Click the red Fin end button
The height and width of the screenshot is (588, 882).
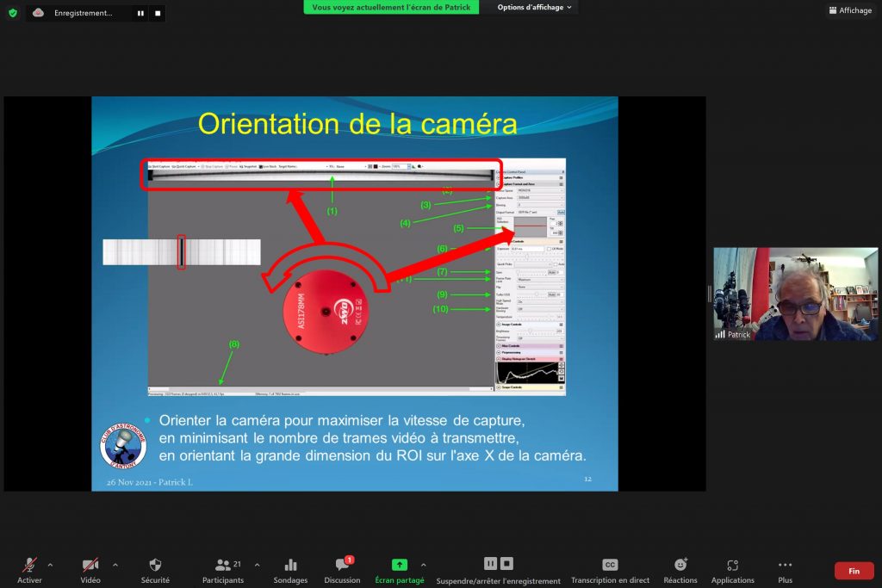point(854,571)
